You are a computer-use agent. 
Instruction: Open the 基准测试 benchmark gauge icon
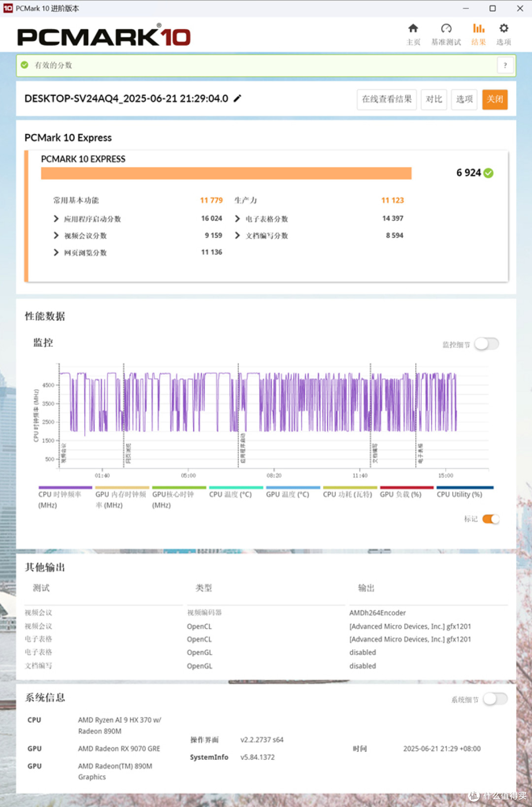coord(446,29)
